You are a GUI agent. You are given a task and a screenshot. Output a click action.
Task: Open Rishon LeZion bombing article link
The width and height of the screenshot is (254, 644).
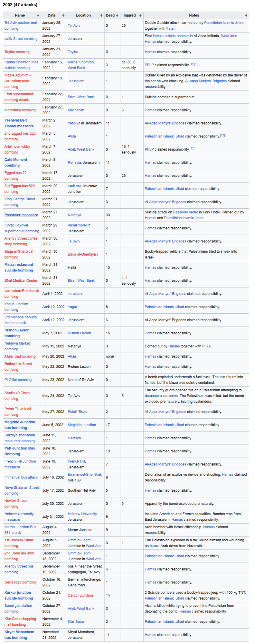point(17,333)
